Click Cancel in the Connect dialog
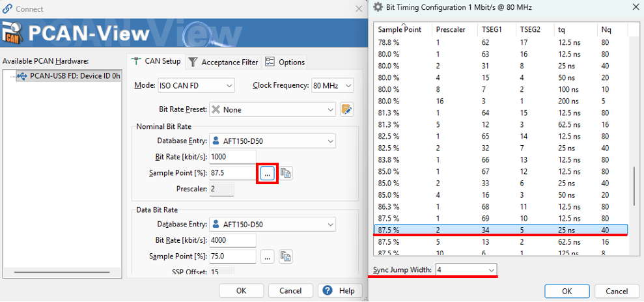644x302 pixels. point(290,291)
